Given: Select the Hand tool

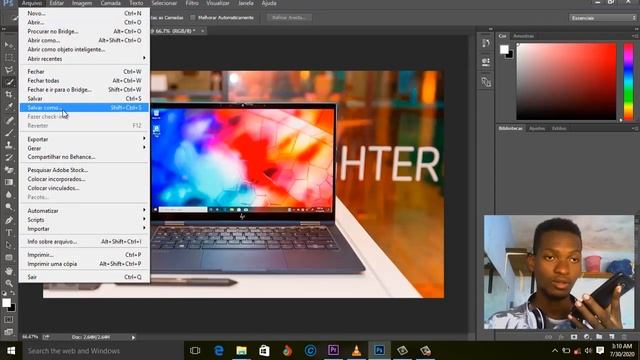Looking at the screenshot, I should 9,271.
